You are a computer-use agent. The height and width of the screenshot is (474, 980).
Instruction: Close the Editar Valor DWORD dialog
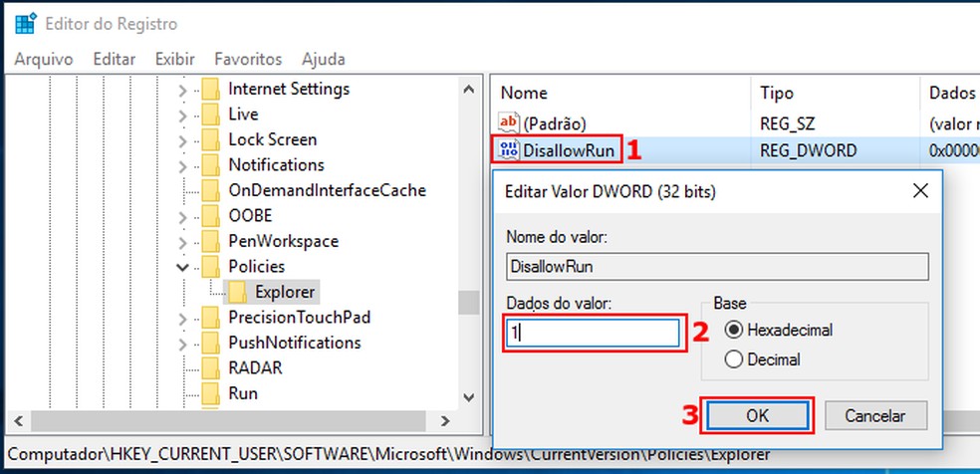pos(920,190)
